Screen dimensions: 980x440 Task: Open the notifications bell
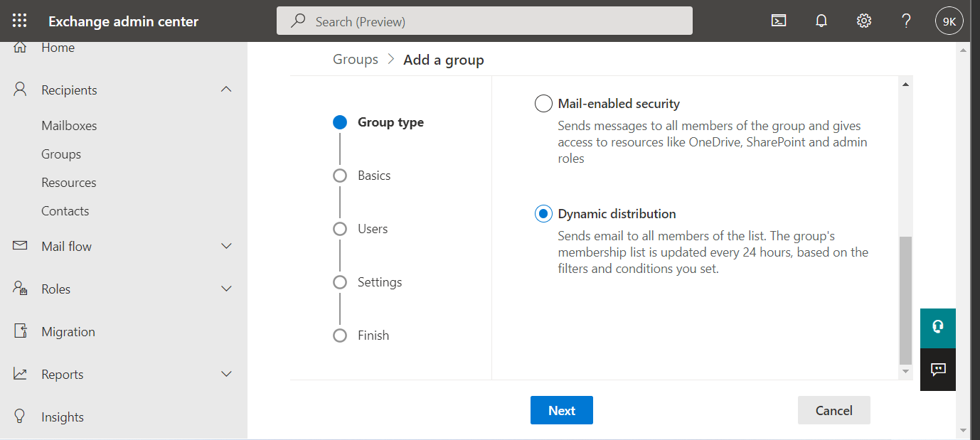click(x=821, y=21)
